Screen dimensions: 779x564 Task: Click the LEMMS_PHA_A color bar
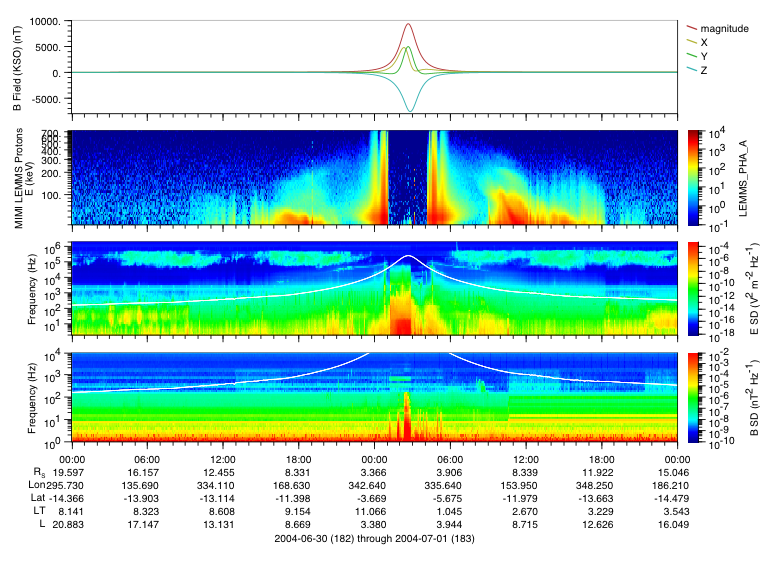[693, 177]
